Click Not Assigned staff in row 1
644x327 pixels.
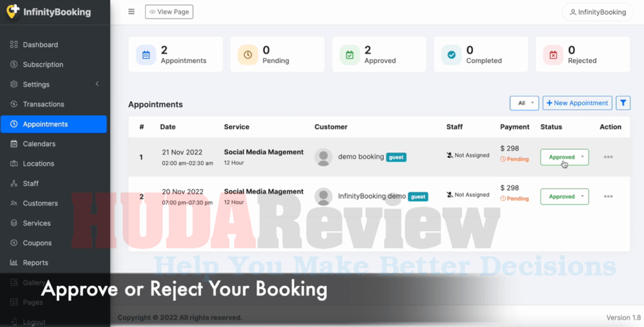[468, 155]
